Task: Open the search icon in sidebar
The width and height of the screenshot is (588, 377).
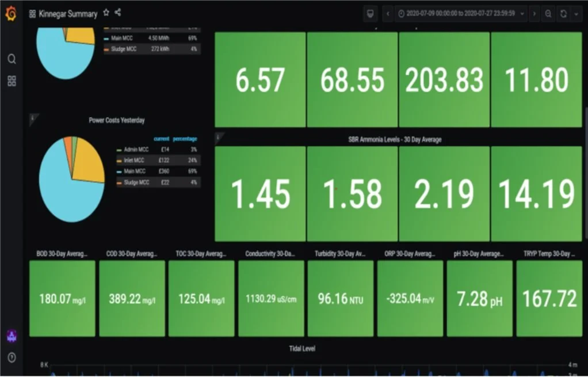Action: [x=12, y=59]
